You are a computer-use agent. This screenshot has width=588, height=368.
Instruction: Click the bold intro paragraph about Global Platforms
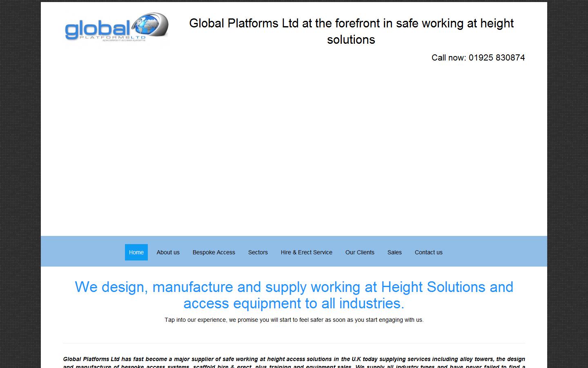(294, 360)
